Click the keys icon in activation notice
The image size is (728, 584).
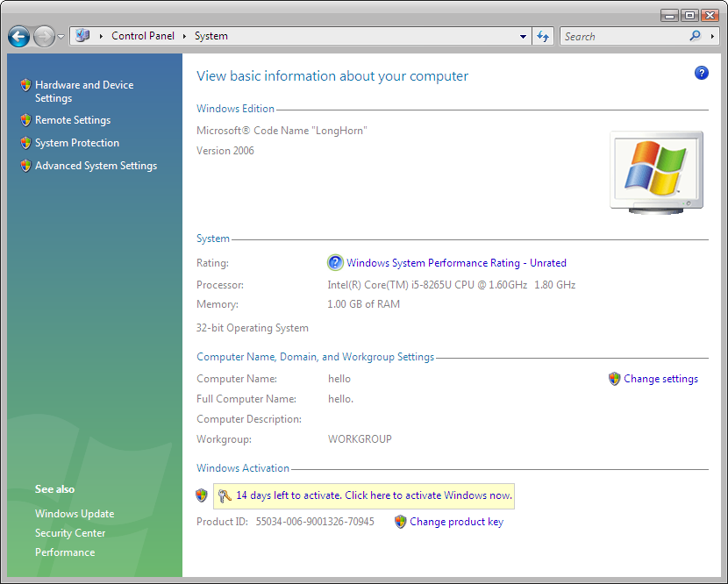(225, 495)
